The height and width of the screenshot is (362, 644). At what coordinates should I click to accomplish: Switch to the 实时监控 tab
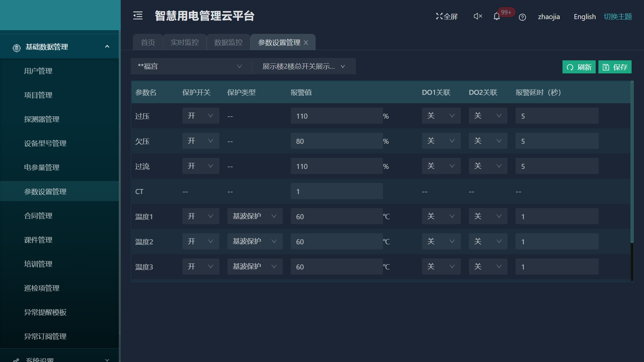tap(184, 43)
